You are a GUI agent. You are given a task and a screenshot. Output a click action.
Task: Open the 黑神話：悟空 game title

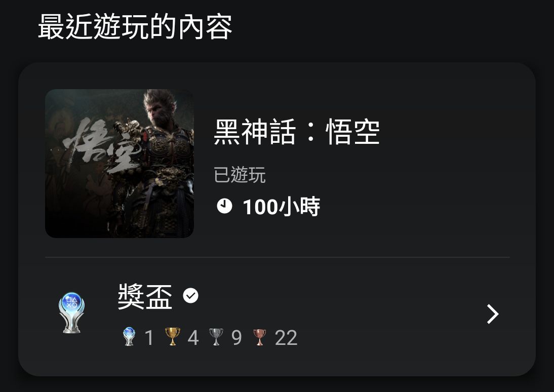pyautogui.click(x=297, y=132)
